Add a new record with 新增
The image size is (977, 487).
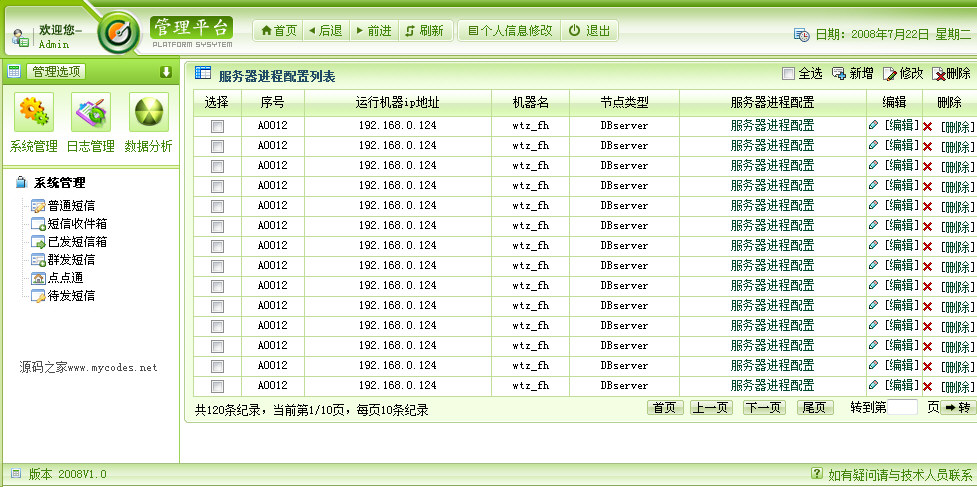[853, 73]
